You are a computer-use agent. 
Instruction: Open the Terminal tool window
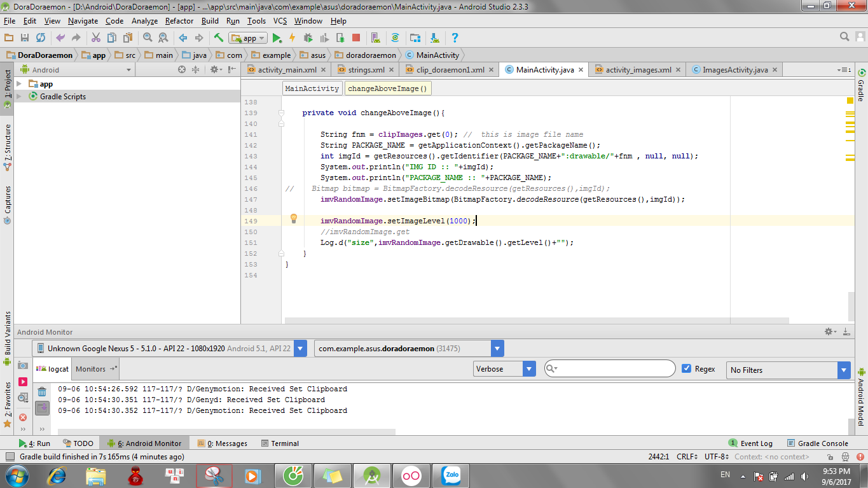point(284,443)
